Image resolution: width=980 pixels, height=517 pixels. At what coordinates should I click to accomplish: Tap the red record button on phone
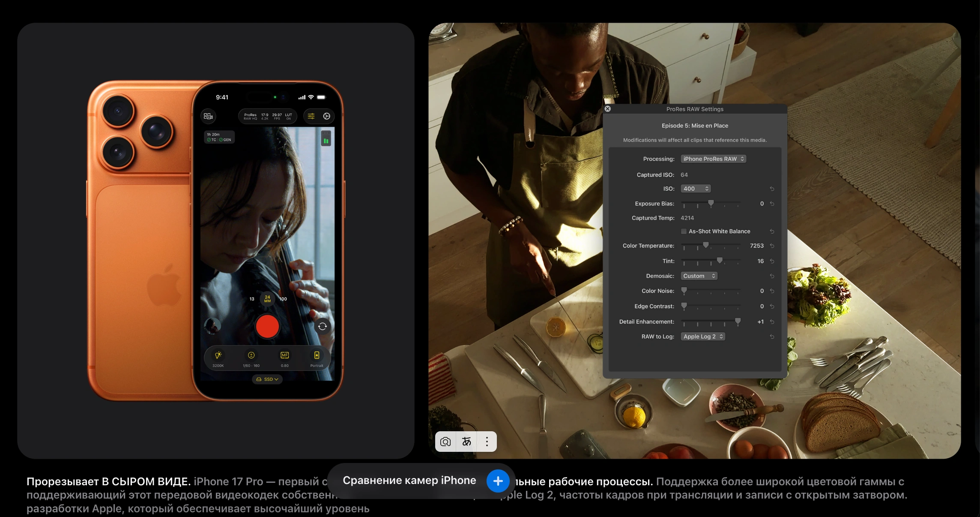267,326
